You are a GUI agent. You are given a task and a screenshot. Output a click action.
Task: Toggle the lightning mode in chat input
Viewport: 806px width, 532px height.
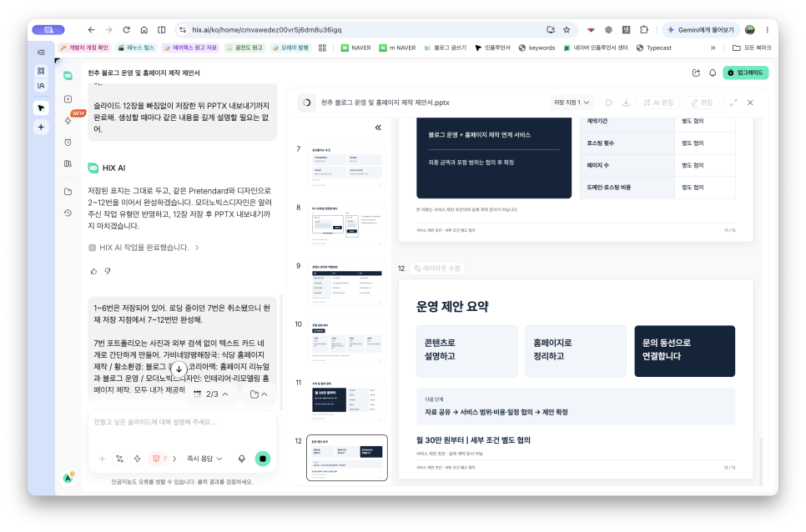pos(137,459)
